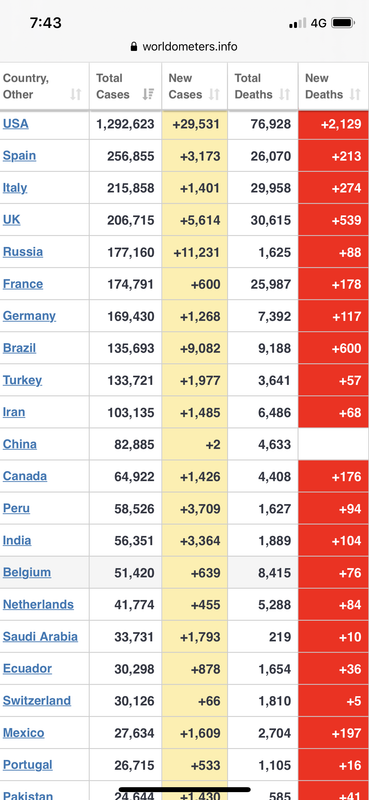Select the New Cases column header
This screenshot has height=800, width=369.
point(195,86)
